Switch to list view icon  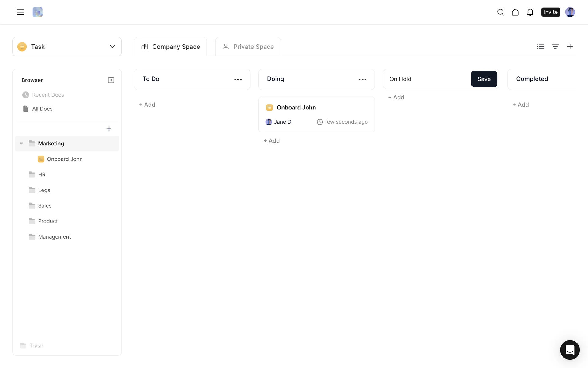[x=541, y=46]
